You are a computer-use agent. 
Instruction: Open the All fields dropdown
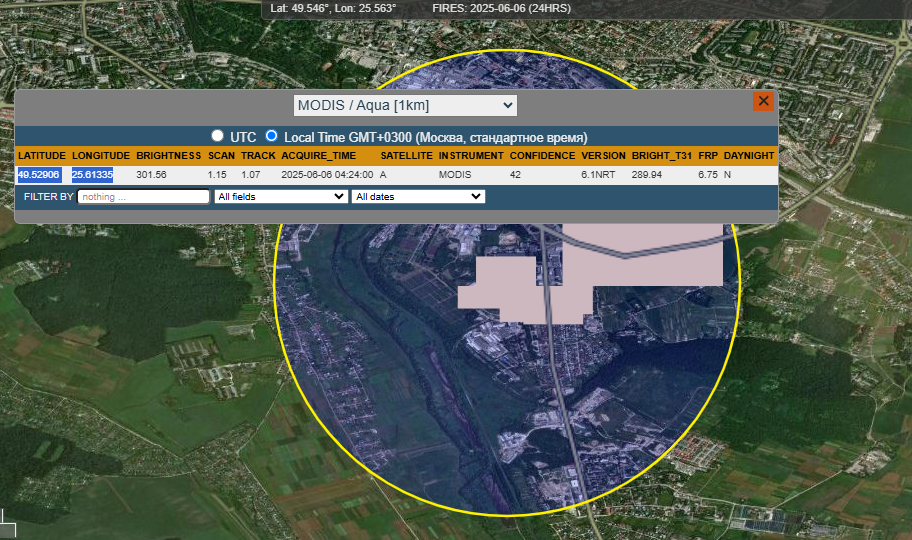coord(281,197)
